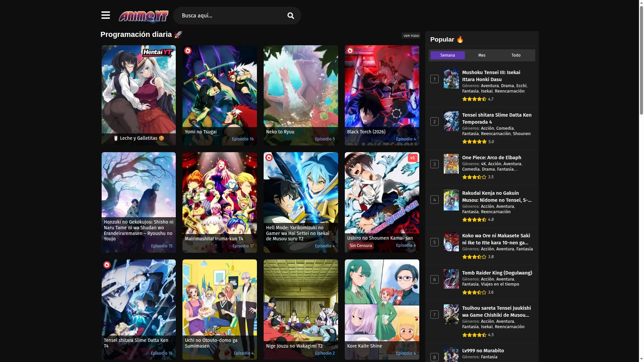Click the 4.8 star rating of Rakudai Kenja
The image size is (644, 362).
pyautogui.click(x=478, y=220)
